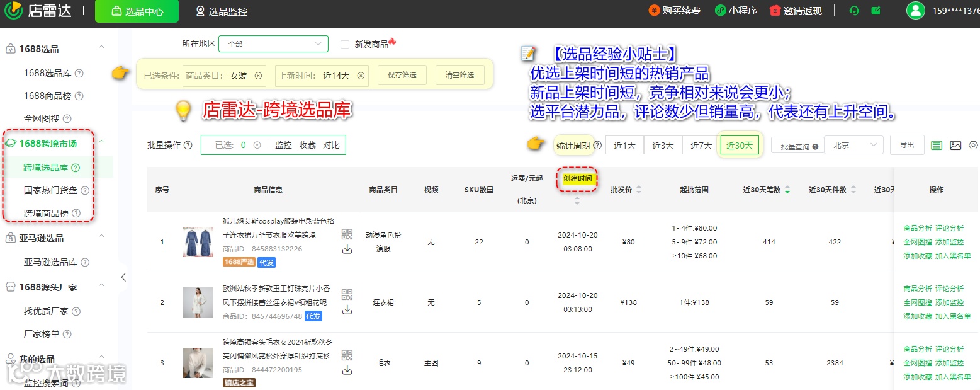
Task: Select 近30天 statistics period
Action: click(740, 146)
